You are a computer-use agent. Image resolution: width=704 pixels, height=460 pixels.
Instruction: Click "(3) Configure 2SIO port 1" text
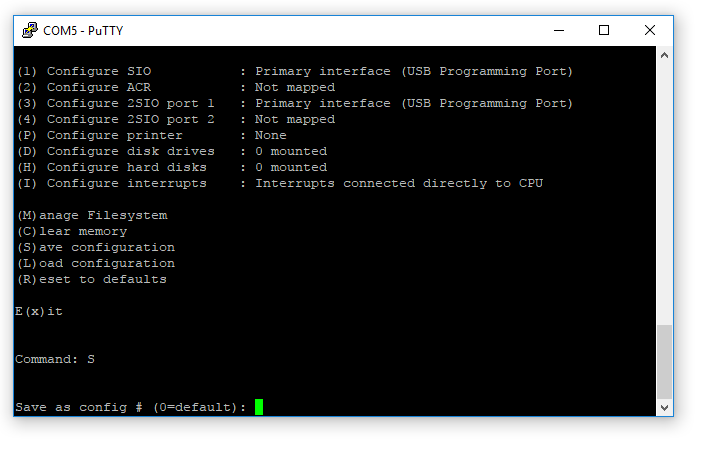[x=116, y=104]
